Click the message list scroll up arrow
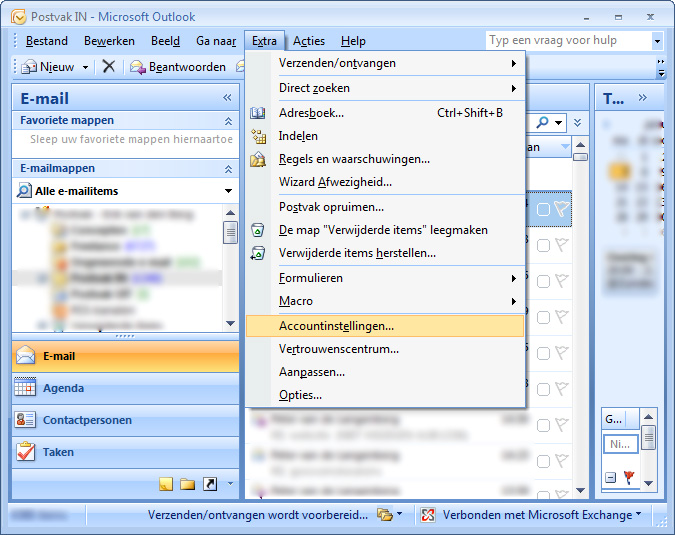This screenshot has height=535, width=675. point(580,145)
